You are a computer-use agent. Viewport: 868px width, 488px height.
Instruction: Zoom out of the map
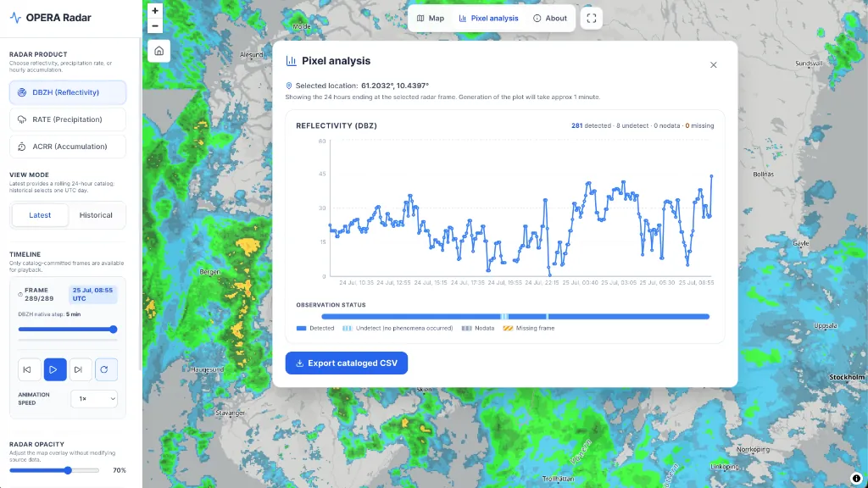pos(155,26)
